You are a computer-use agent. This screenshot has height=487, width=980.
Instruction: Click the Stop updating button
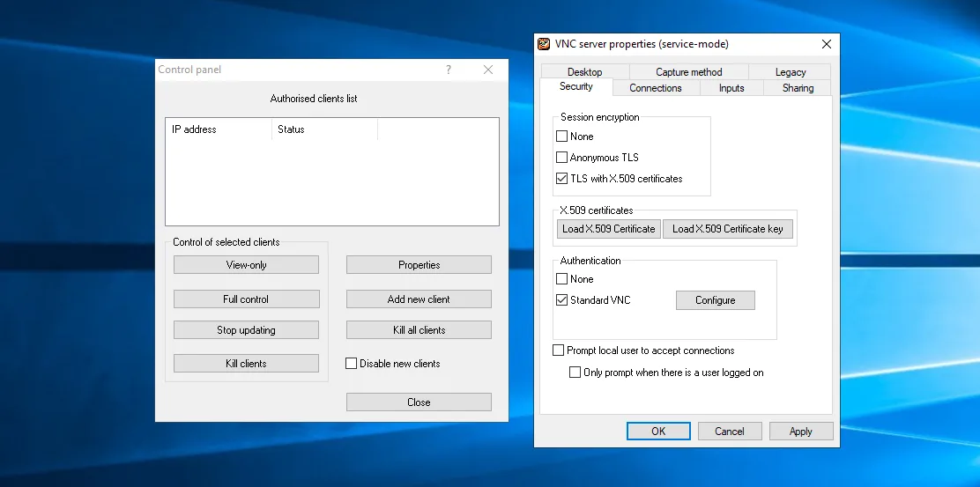[x=246, y=329]
